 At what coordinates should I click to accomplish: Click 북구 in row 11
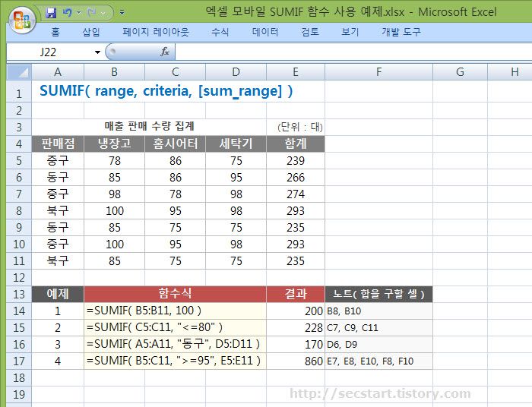pos(58,260)
